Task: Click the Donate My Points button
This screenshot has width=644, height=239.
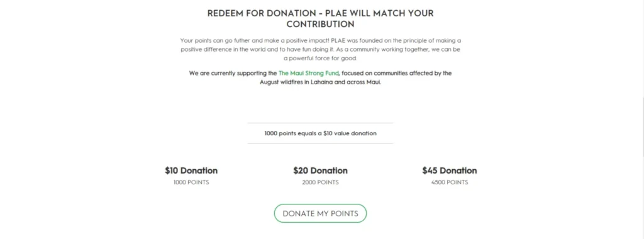Action: pyautogui.click(x=320, y=214)
